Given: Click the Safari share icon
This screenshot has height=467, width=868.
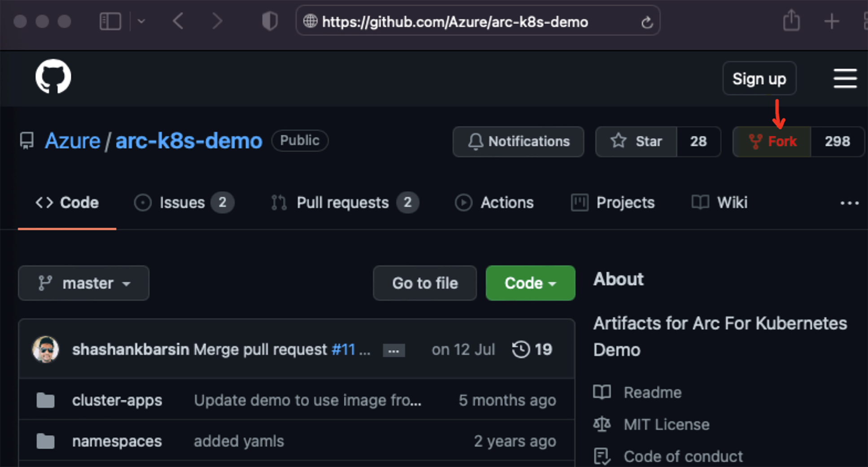Looking at the screenshot, I should [791, 20].
